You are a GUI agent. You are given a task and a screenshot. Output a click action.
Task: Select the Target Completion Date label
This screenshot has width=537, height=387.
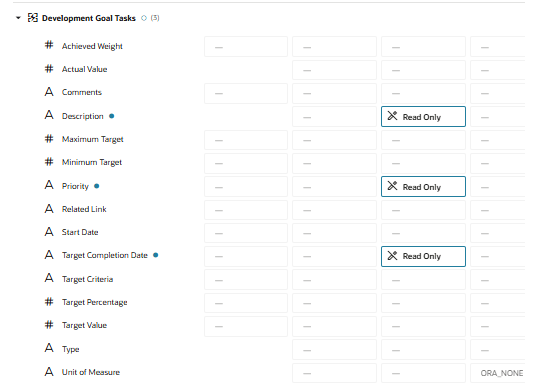click(104, 255)
